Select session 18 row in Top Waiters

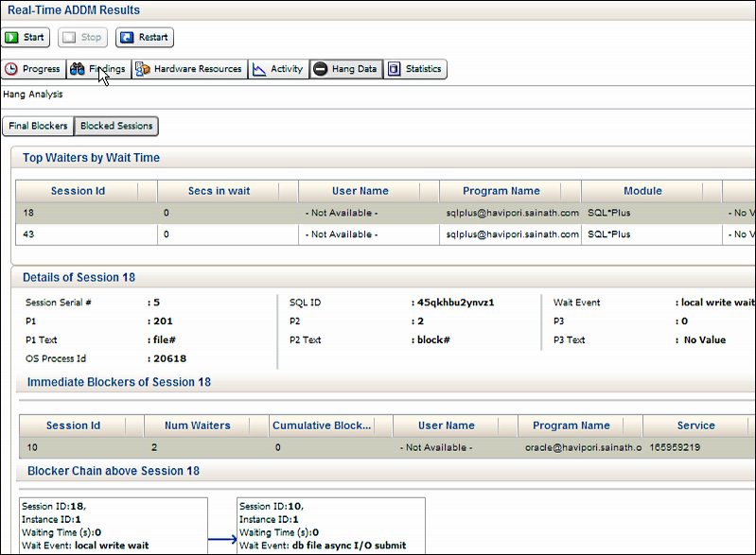pyautogui.click(x=386, y=213)
